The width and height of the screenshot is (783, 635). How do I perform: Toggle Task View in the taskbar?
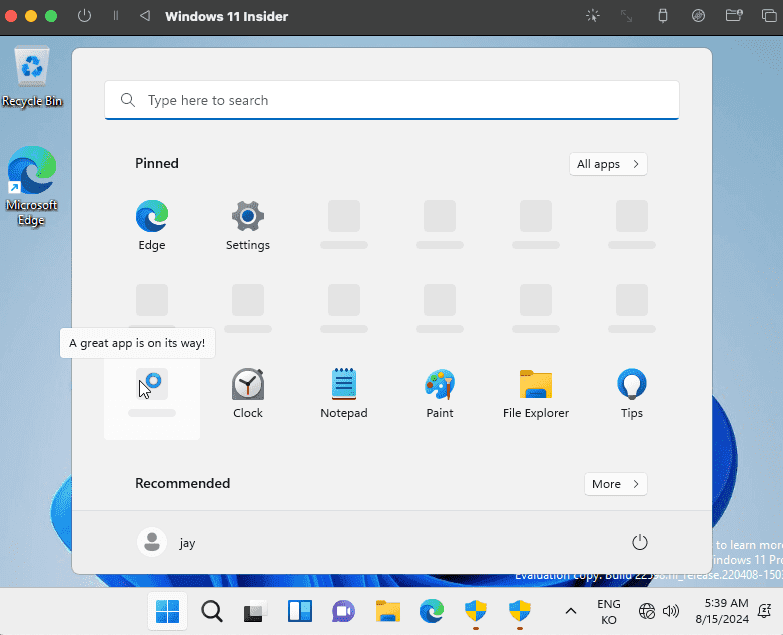coord(255,611)
